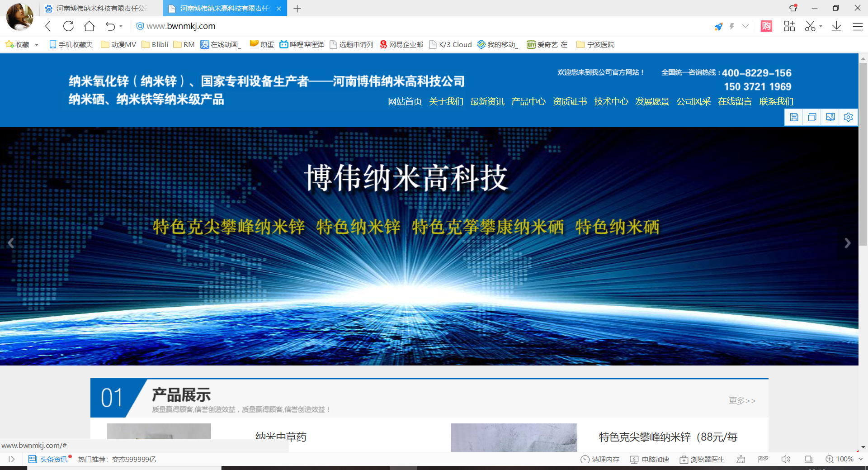868x470 pixels.
Task: Open the 在线动画 bookmark
Action: point(221,44)
